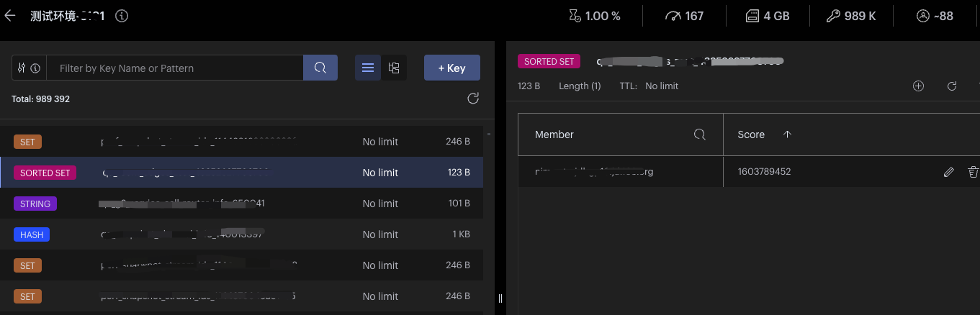Image resolution: width=980 pixels, height=315 pixels.
Task: Open the filter by key type dropdown
Action: pos(29,68)
